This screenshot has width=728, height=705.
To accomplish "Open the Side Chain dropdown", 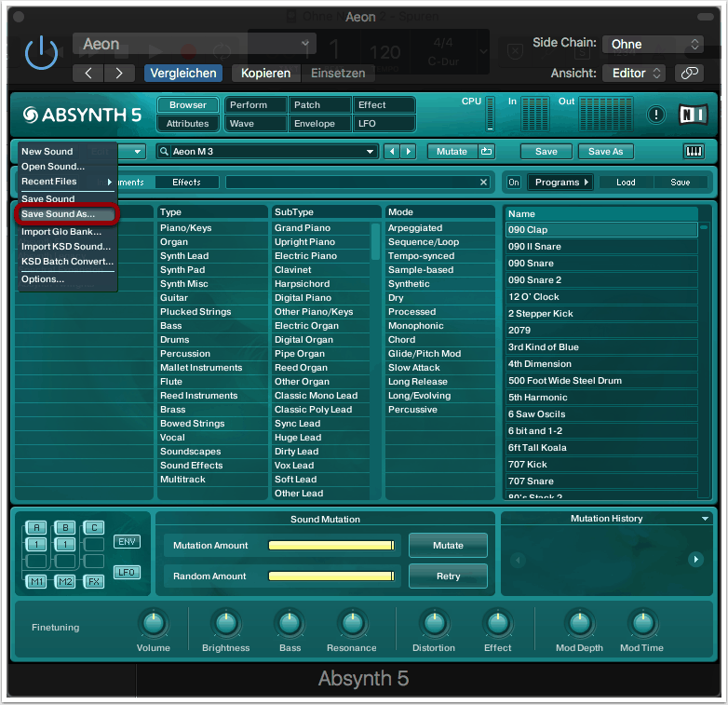I will 654,44.
